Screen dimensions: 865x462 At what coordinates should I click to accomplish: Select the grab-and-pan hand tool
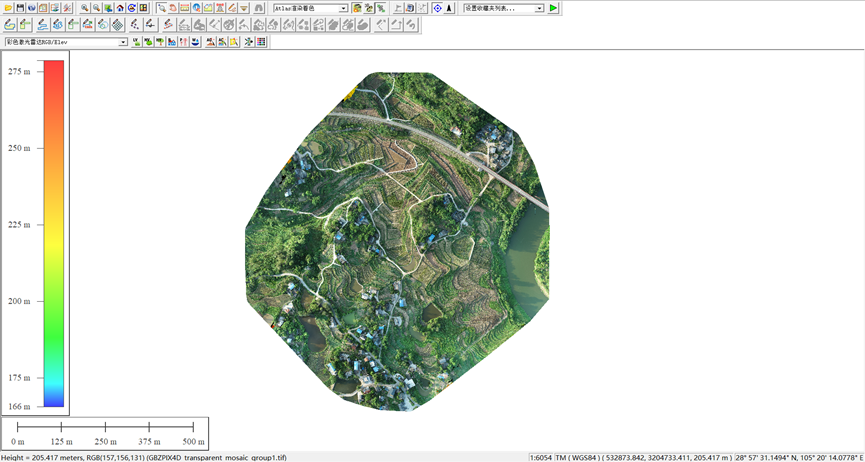[x=173, y=8]
